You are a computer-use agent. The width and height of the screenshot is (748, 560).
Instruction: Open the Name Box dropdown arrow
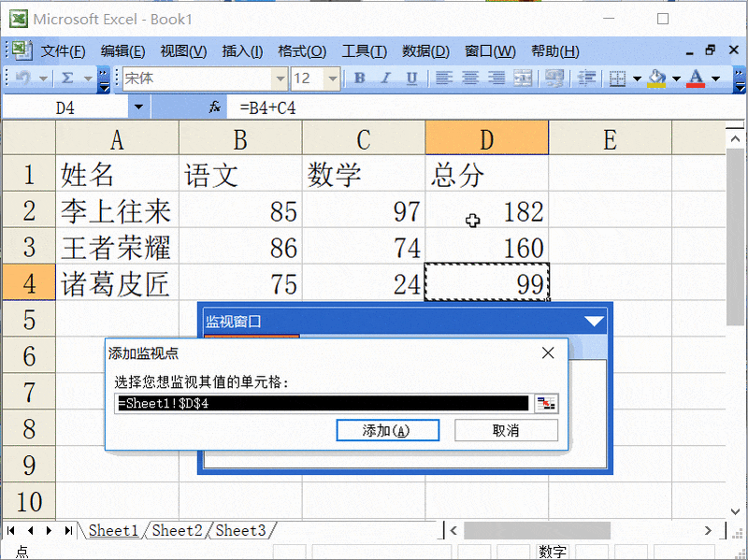(137, 108)
